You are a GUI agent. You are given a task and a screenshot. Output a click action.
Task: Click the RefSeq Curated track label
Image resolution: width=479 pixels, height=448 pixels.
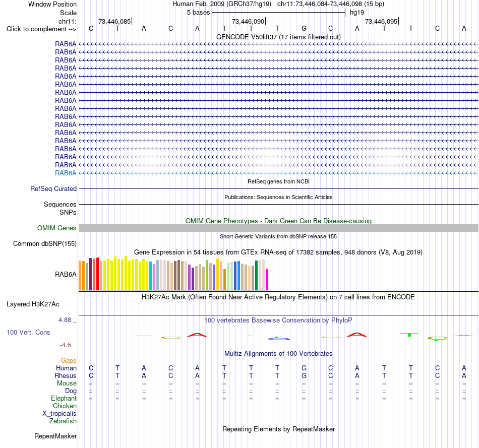(x=53, y=189)
